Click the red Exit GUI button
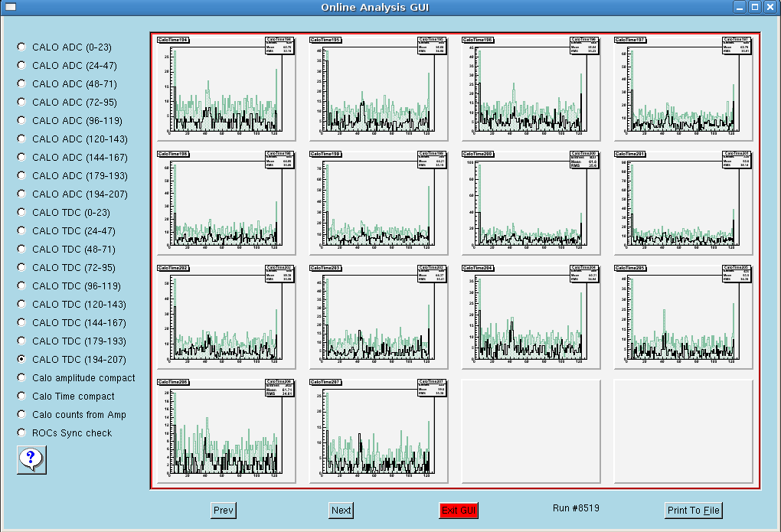The height and width of the screenshot is (532, 781). click(x=459, y=510)
